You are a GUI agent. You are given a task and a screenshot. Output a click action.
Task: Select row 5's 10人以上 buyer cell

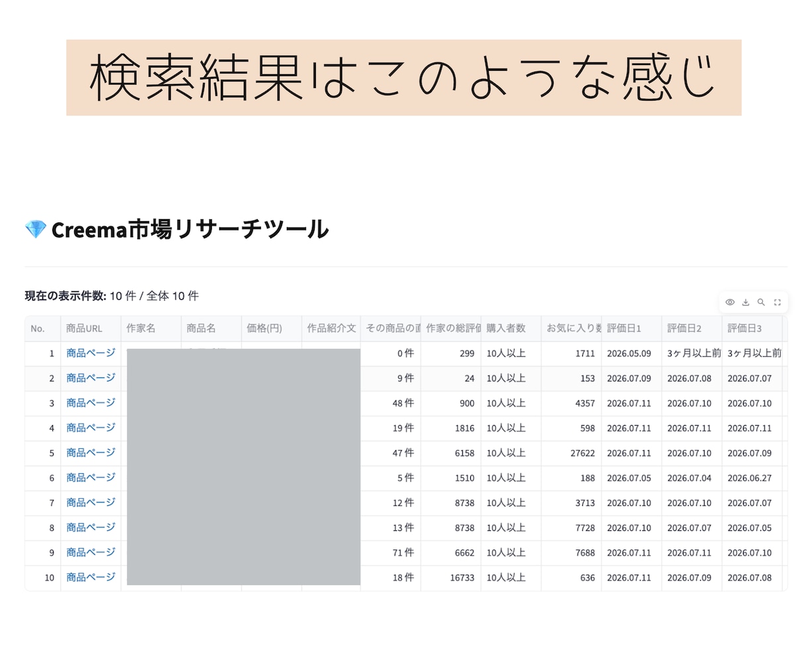click(511, 454)
